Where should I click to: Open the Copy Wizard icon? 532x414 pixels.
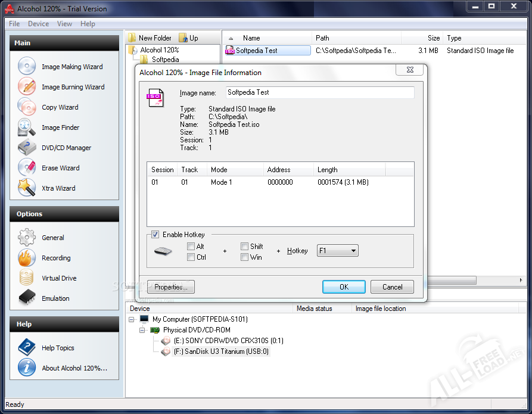(x=27, y=107)
